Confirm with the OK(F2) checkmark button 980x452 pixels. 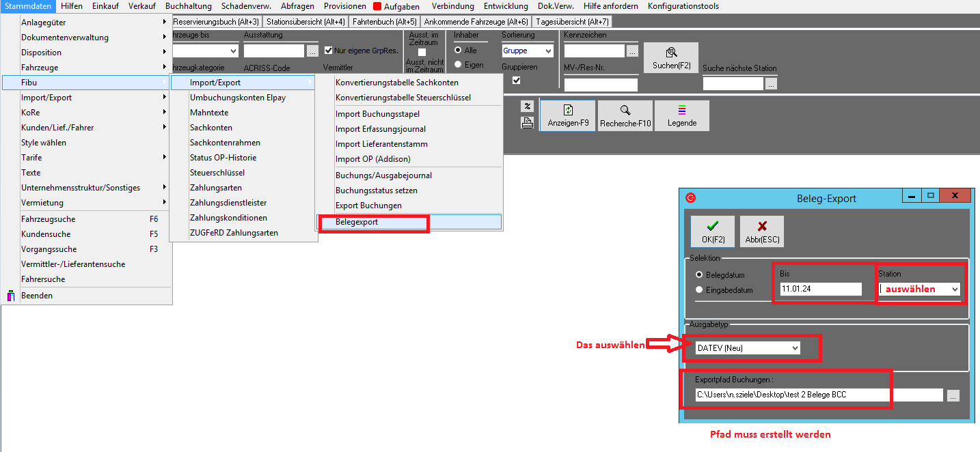(x=712, y=231)
